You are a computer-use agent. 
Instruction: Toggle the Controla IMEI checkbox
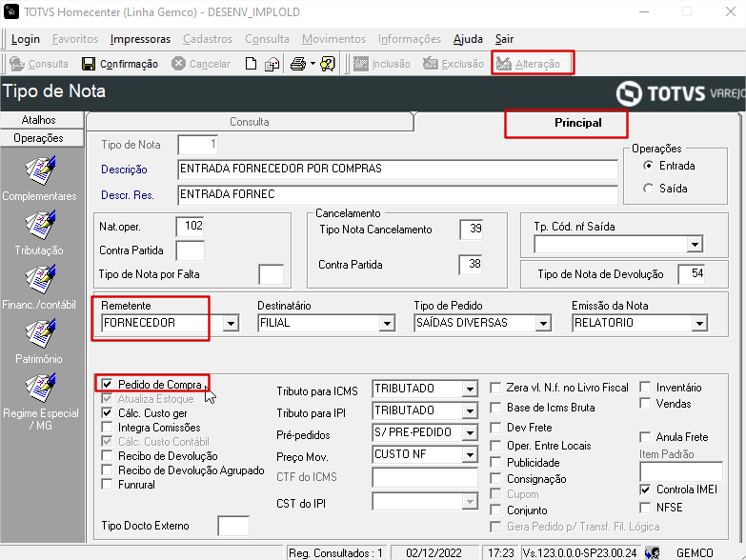(645, 490)
